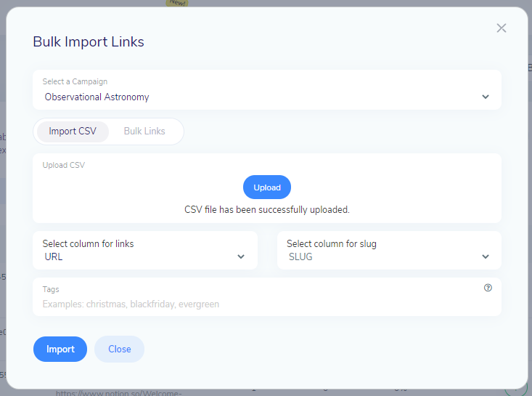The image size is (532, 396).
Task: Close the Bulk Import Links dialog with X
Action: pyautogui.click(x=501, y=28)
